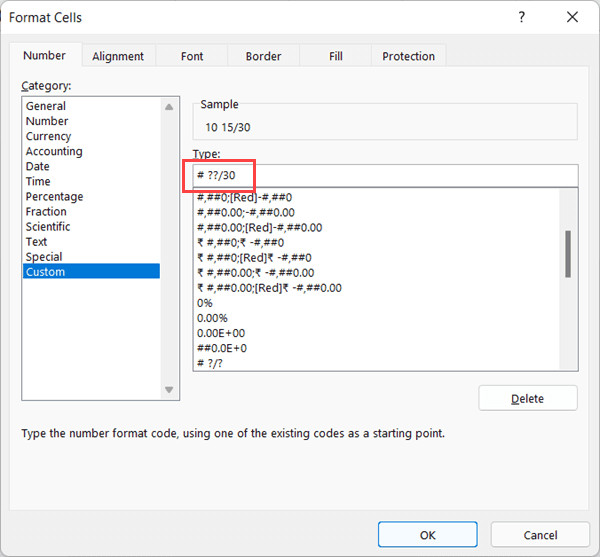Select the # ?/? format code
This screenshot has height=557, width=600.
click(x=211, y=363)
